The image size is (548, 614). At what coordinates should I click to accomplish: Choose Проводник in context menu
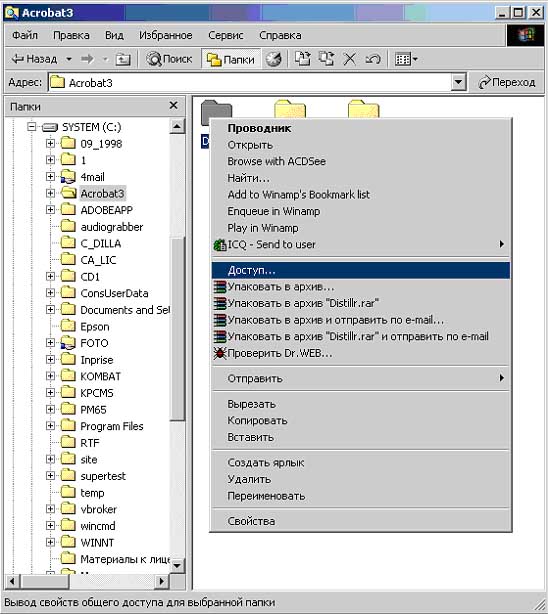(360, 128)
